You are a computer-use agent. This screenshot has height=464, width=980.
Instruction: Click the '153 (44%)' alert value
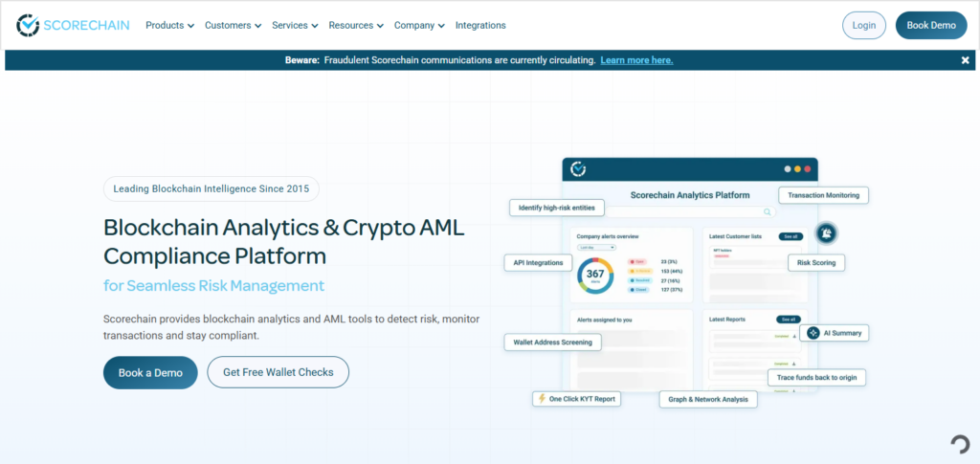click(672, 271)
